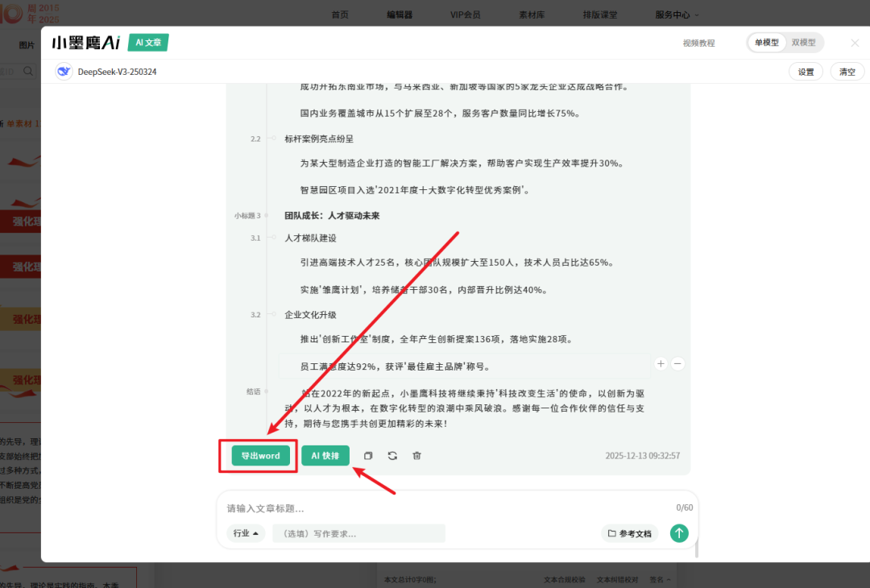Regenerate the article with the refresh icon
Viewport: 870px width, 588px height.
coord(392,455)
